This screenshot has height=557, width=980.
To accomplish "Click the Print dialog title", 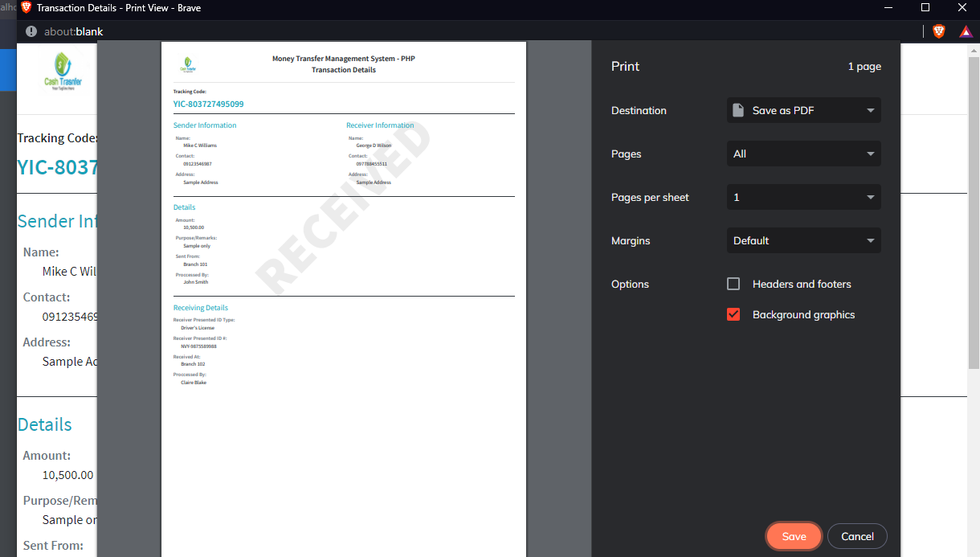I will click(x=625, y=67).
